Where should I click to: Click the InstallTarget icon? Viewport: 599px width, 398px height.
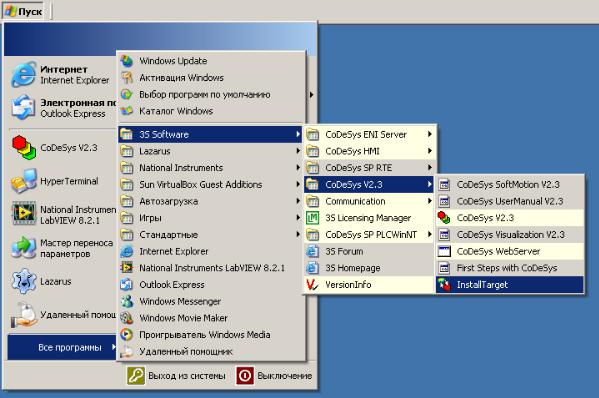tap(444, 285)
